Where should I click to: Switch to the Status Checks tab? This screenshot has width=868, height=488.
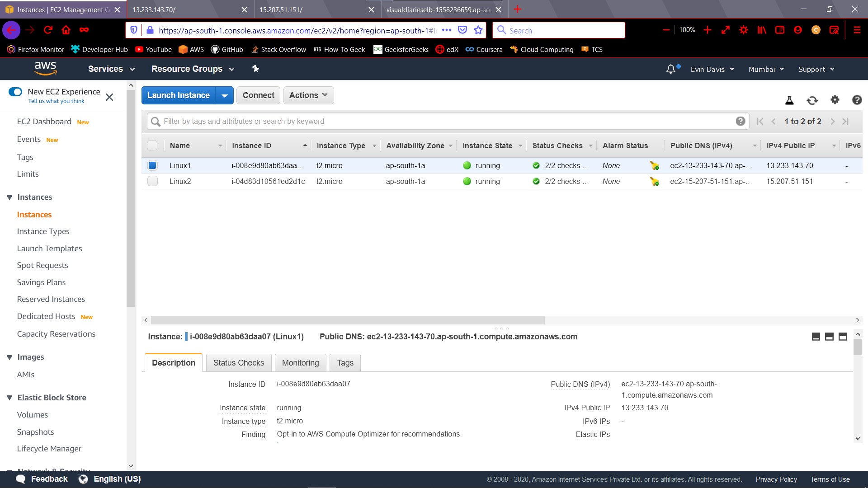click(238, 363)
